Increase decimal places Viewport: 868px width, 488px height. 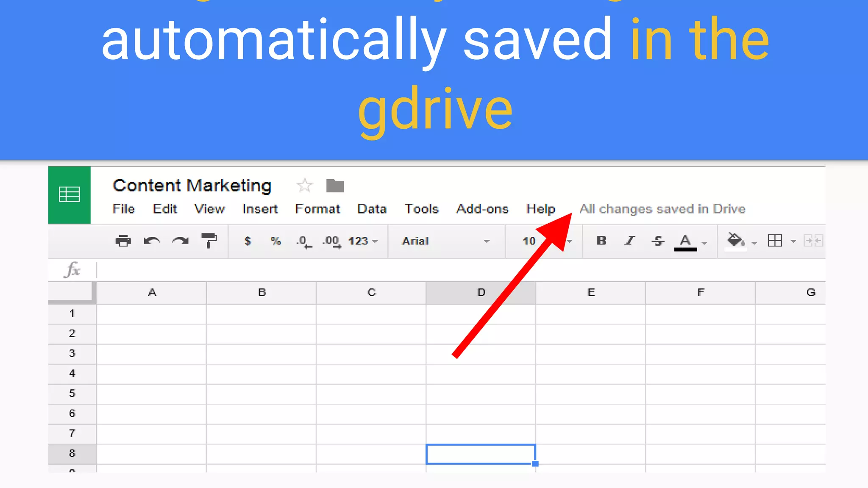point(332,241)
